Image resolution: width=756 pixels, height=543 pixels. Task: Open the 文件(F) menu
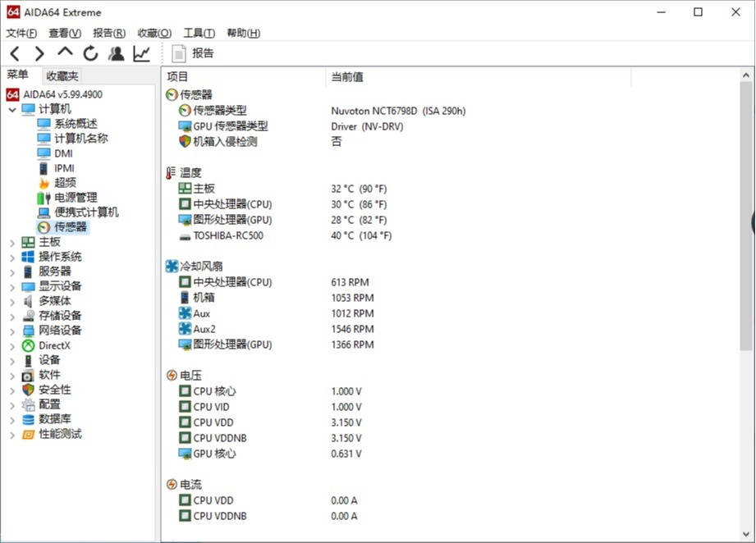21,33
